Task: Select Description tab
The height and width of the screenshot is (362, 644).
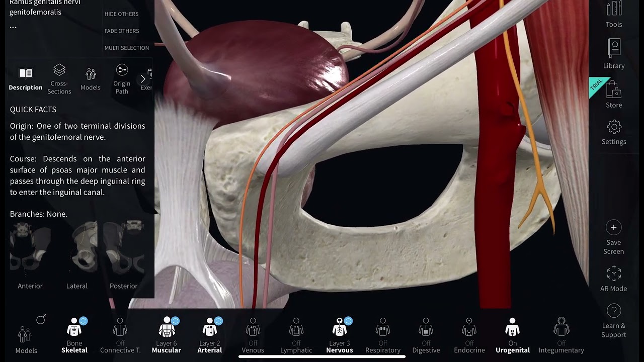Action: (x=26, y=79)
